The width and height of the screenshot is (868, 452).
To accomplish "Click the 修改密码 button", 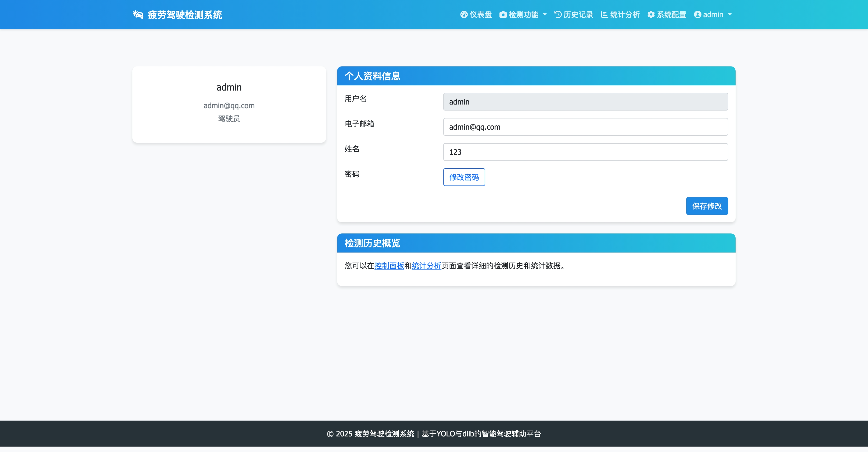I will pyautogui.click(x=464, y=177).
